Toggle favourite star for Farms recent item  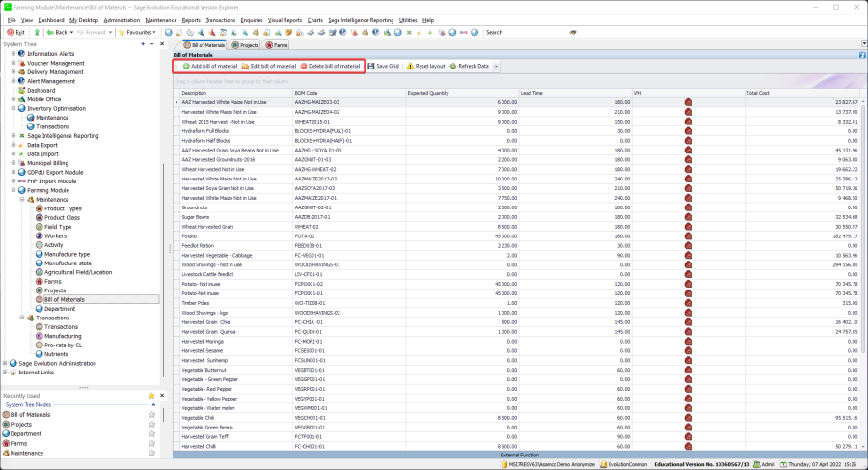(151, 443)
